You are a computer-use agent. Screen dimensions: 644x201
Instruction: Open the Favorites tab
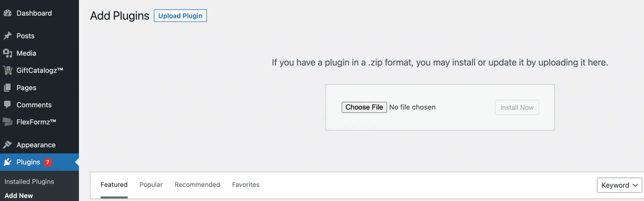246,185
